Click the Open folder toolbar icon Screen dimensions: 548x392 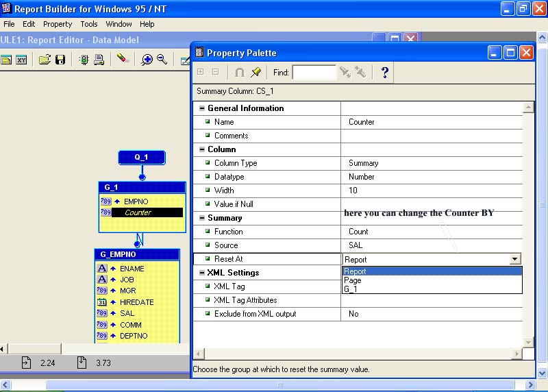coord(45,60)
